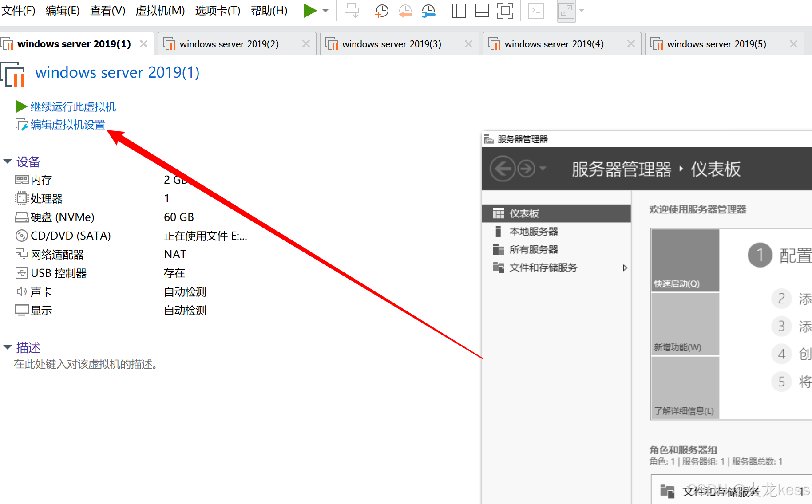Click the CD/DVD (SATA) disc icon
This screenshot has width=812, height=504.
21,236
